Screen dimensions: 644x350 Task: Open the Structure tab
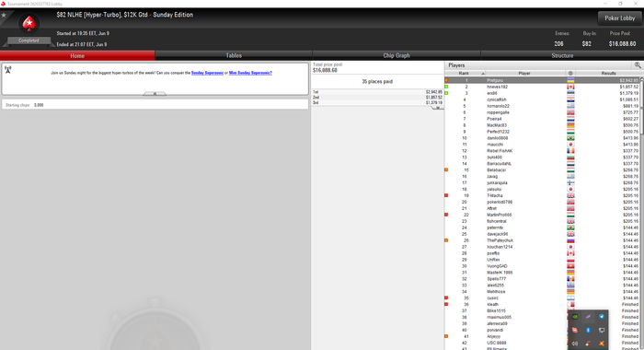[x=562, y=55]
